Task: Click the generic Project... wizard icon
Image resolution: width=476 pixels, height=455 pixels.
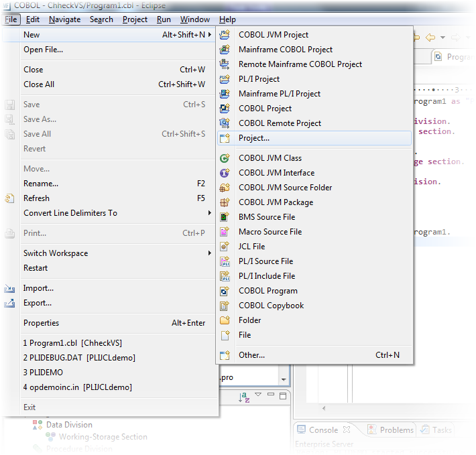Action: tap(225, 138)
